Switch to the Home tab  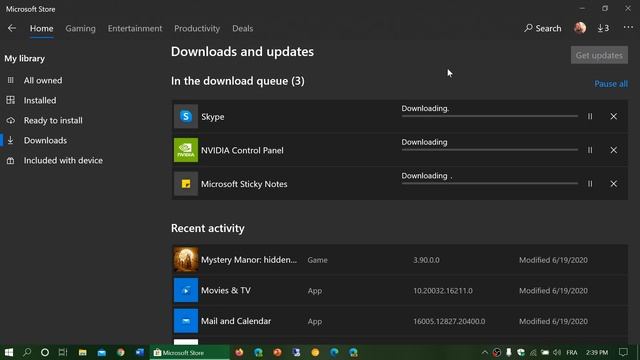point(41,28)
